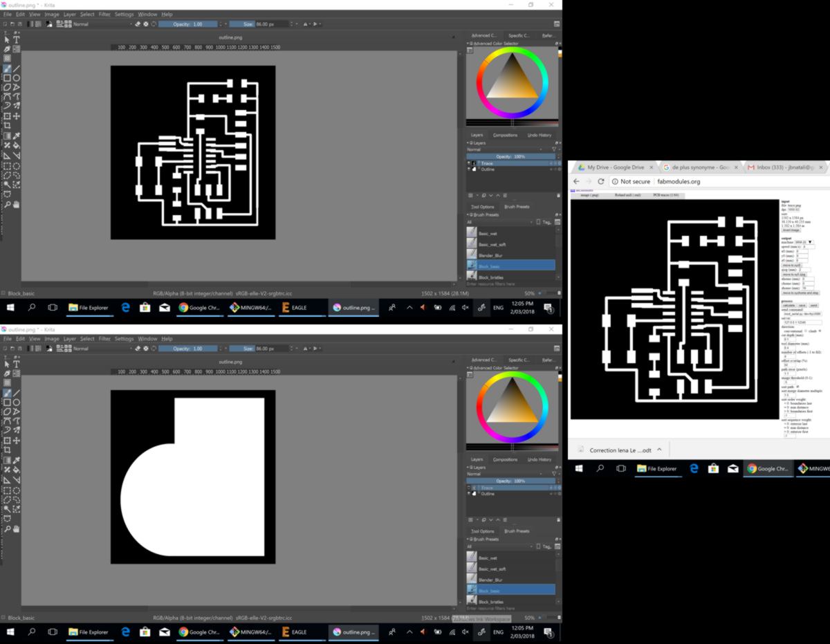Hide the Trace layer in lower Krita window
This screenshot has height=644, width=830.
(x=469, y=488)
